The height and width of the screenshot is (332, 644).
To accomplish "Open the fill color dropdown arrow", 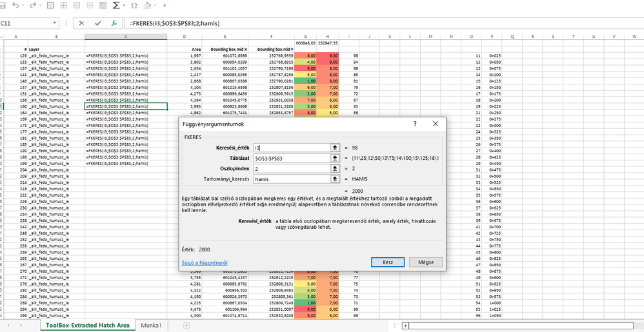I will click(x=155, y=6).
